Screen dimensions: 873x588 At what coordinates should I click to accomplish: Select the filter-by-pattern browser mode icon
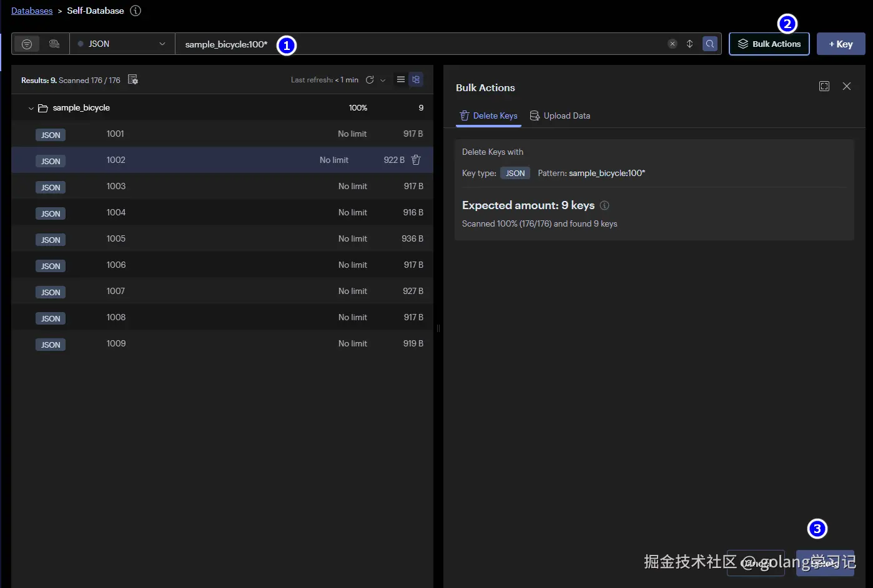click(27, 44)
